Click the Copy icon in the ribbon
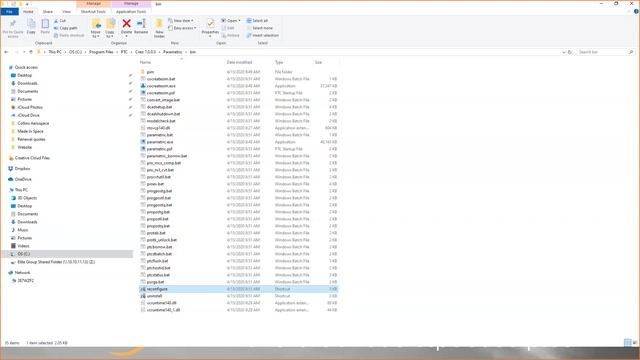 click(x=31, y=27)
